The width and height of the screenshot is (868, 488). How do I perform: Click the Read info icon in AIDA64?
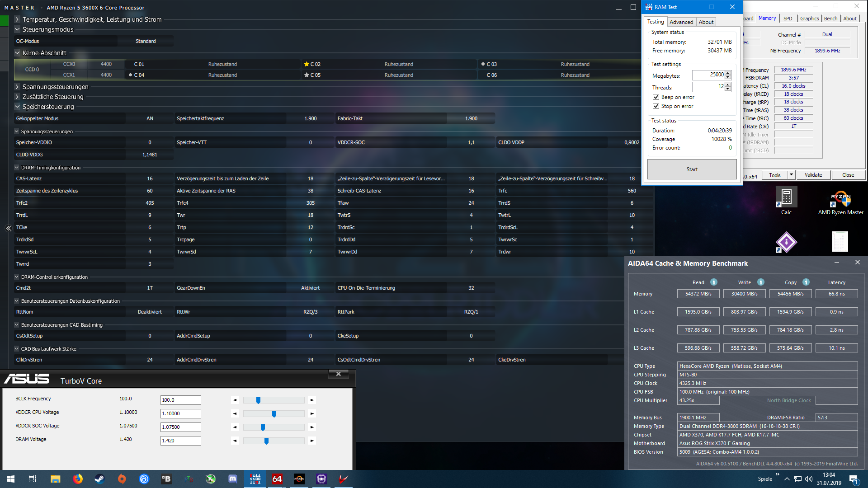pos(714,282)
